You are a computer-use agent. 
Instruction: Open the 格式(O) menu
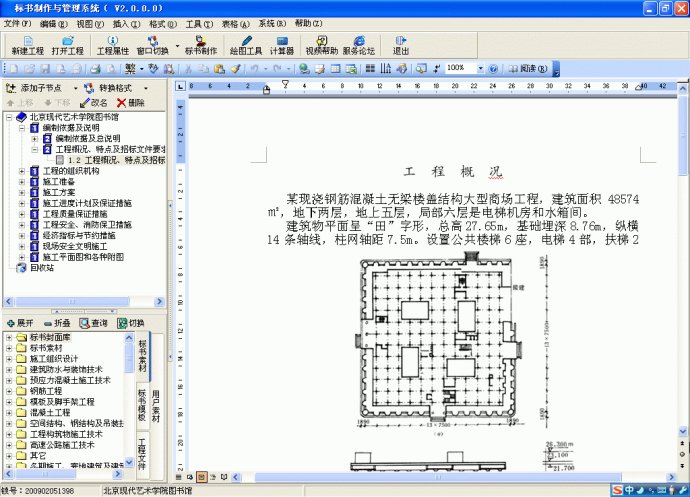coord(163,24)
